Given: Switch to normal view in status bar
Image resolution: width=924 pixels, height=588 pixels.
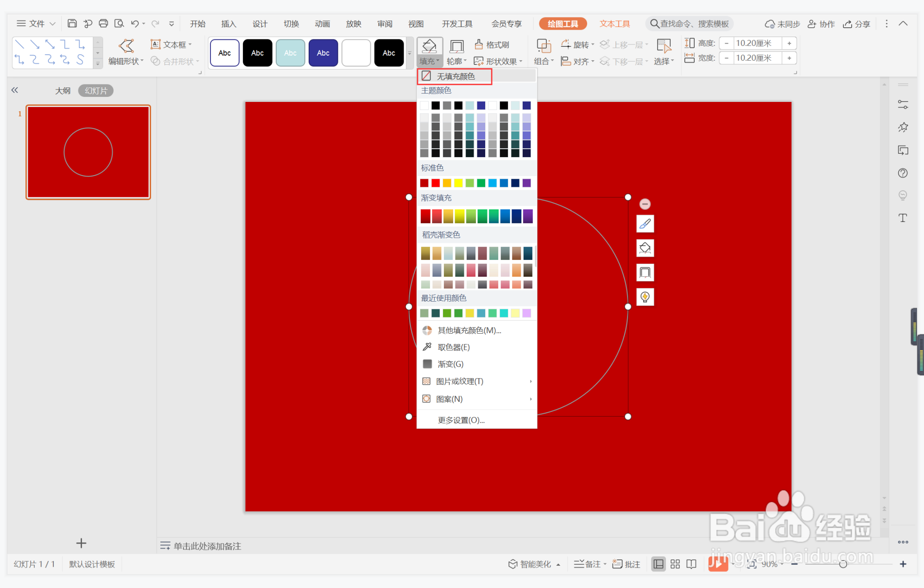Looking at the screenshot, I should [658, 564].
